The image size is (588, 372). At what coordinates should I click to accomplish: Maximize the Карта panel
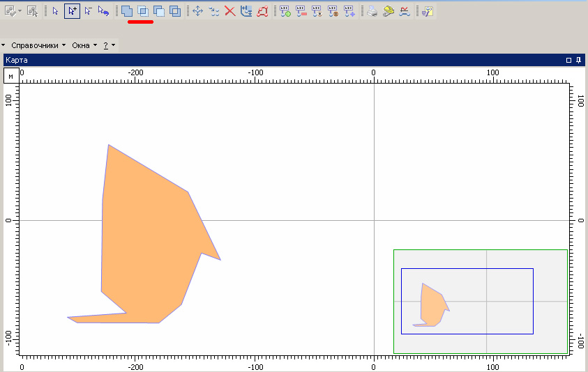click(x=569, y=61)
